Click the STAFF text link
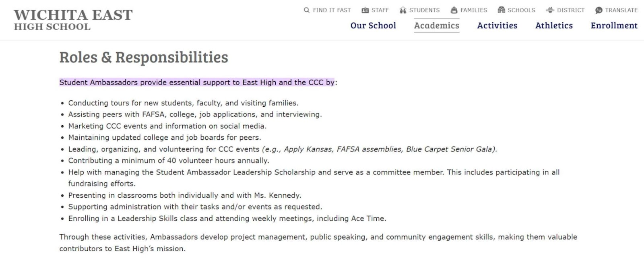The height and width of the screenshot is (273, 644). pos(380,10)
